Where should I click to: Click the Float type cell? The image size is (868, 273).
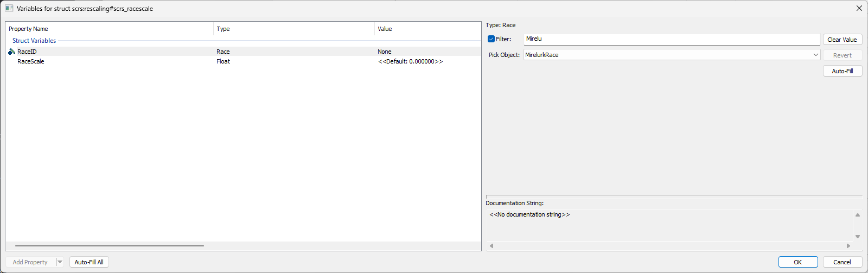tap(223, 61)
